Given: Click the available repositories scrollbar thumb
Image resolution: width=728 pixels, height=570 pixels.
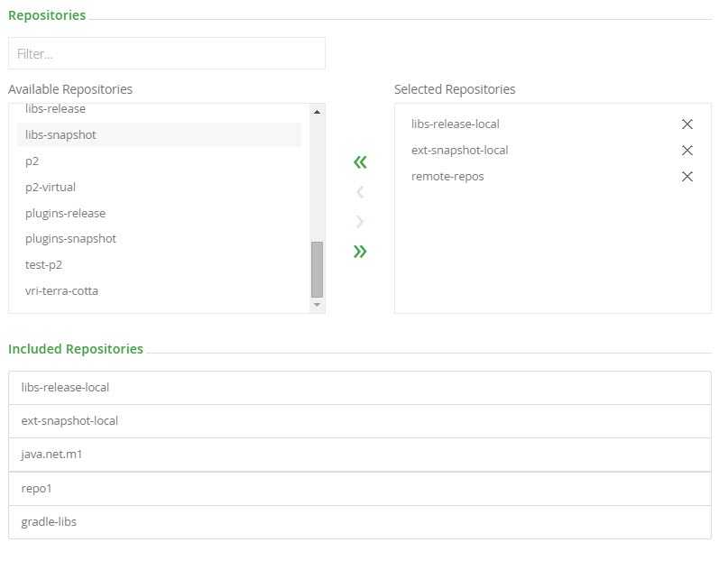Looking at the screenshot, I should click(317, 269).
